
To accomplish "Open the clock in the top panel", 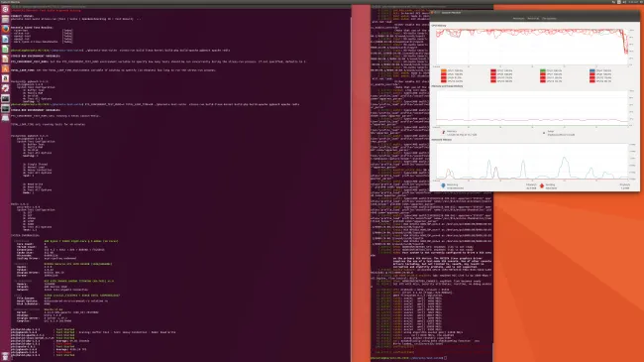I will [633, 2].
